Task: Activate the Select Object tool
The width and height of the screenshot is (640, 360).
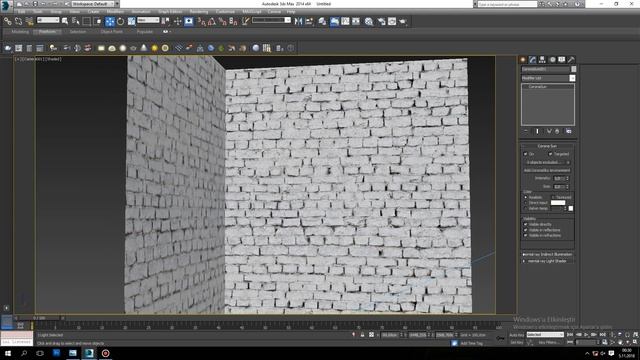Action: (x=65, y=21)
